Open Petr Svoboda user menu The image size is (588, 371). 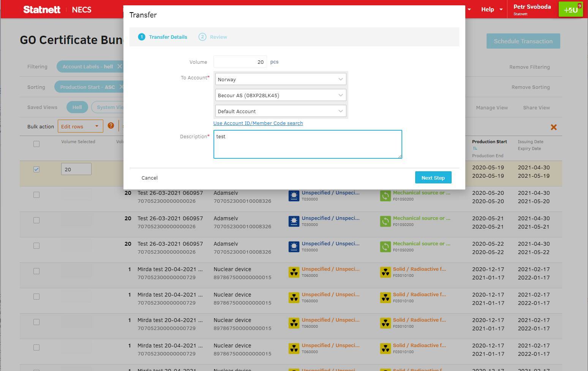[x=532, y=9]
